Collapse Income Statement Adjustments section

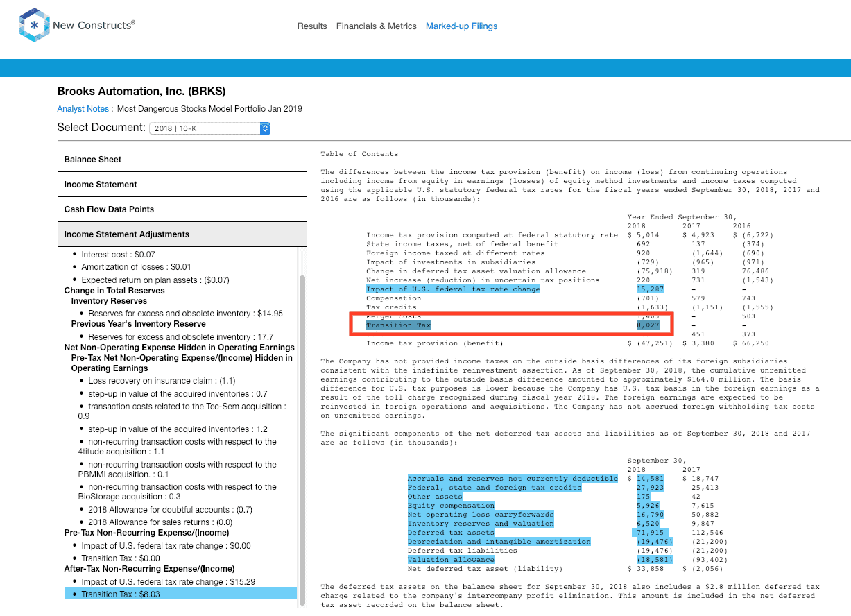click(x=182, y=234)
